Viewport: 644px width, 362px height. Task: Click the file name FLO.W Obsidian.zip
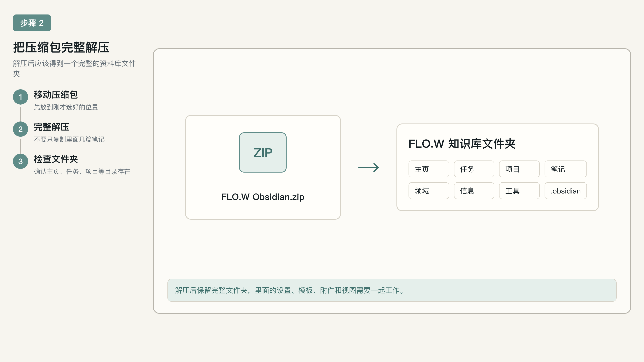click(263, 197)
